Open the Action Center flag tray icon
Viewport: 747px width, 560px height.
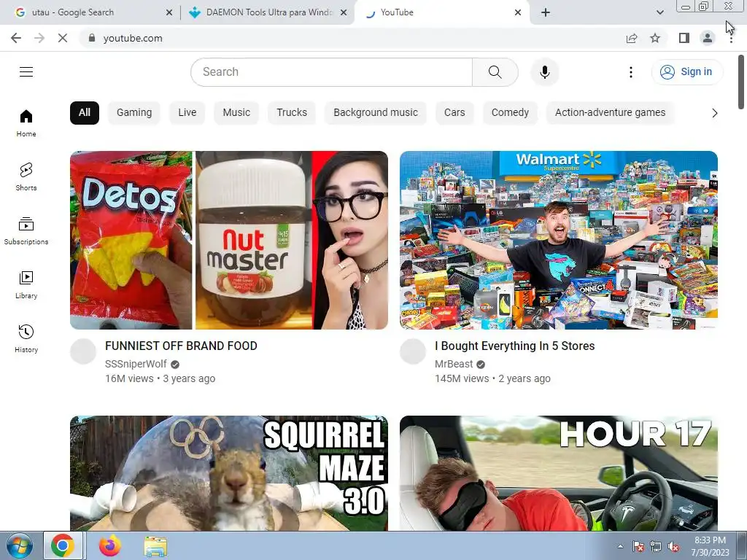(638, 547)
